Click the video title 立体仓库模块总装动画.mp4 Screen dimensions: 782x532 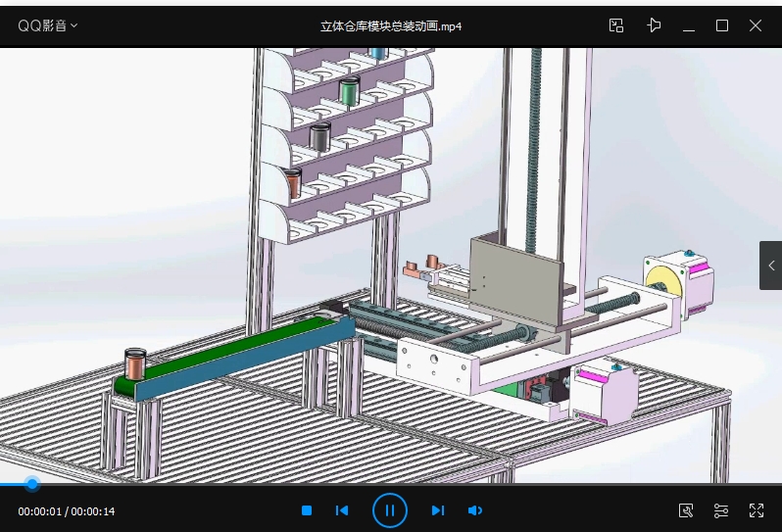391,25
